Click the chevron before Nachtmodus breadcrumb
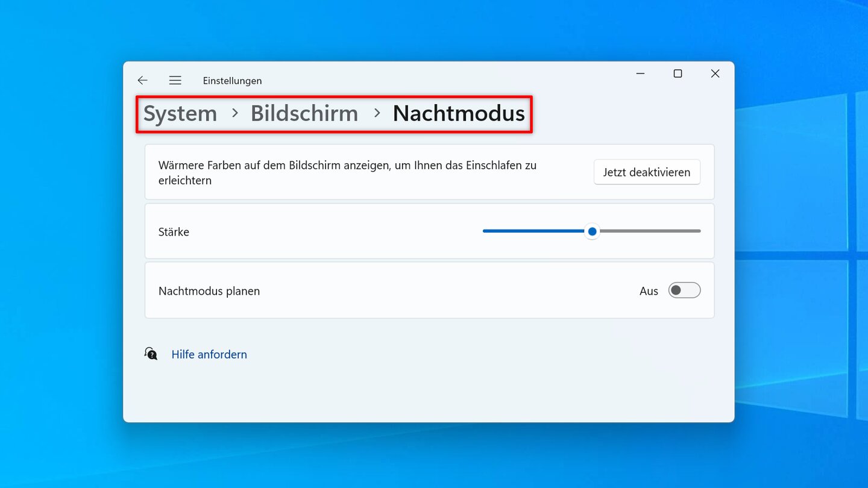This screenshot has height=488, width=868. point(377,113)
